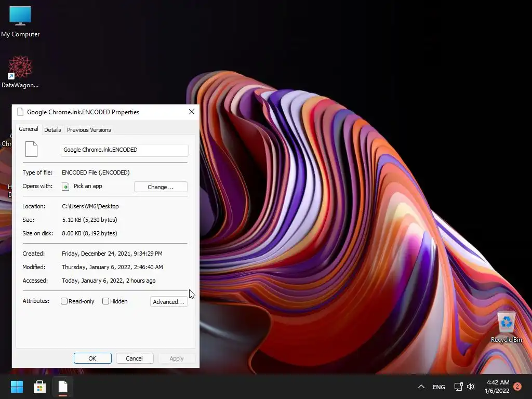532x399 pixels.
Task: Toggle the Hidden attribute checkbox
Action: (x=105, y=301)
